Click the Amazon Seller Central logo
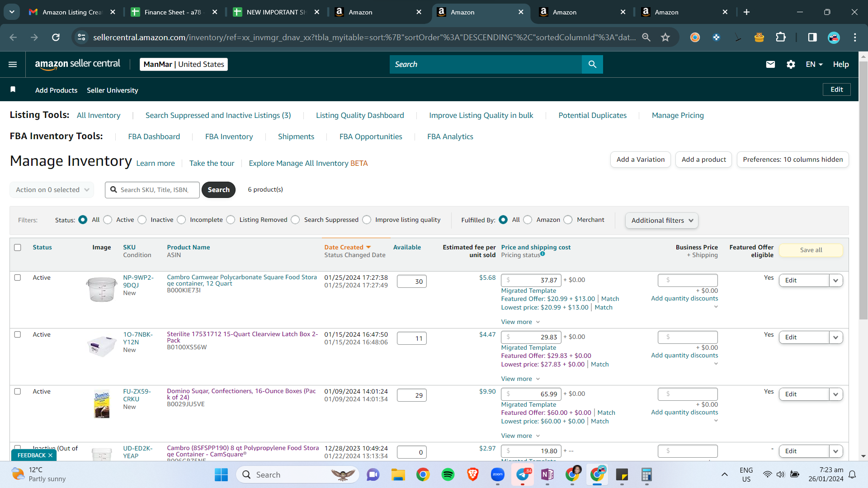This screenshot has height=488, width=868. pyautogui.click(x=78, y=64)
